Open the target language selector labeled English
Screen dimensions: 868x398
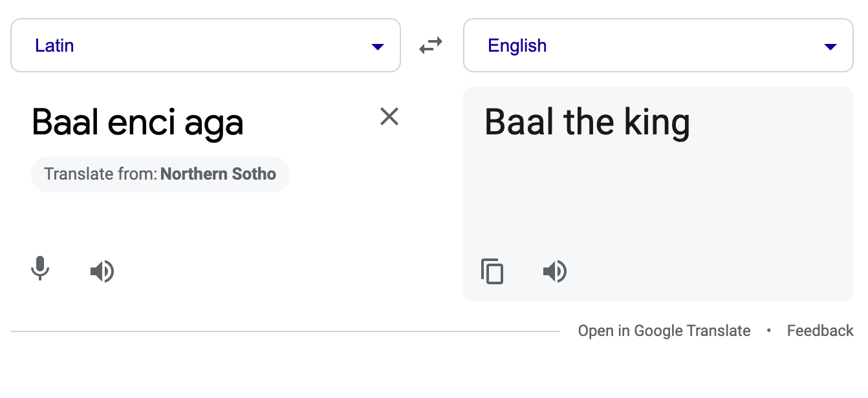tap(647, 45)
